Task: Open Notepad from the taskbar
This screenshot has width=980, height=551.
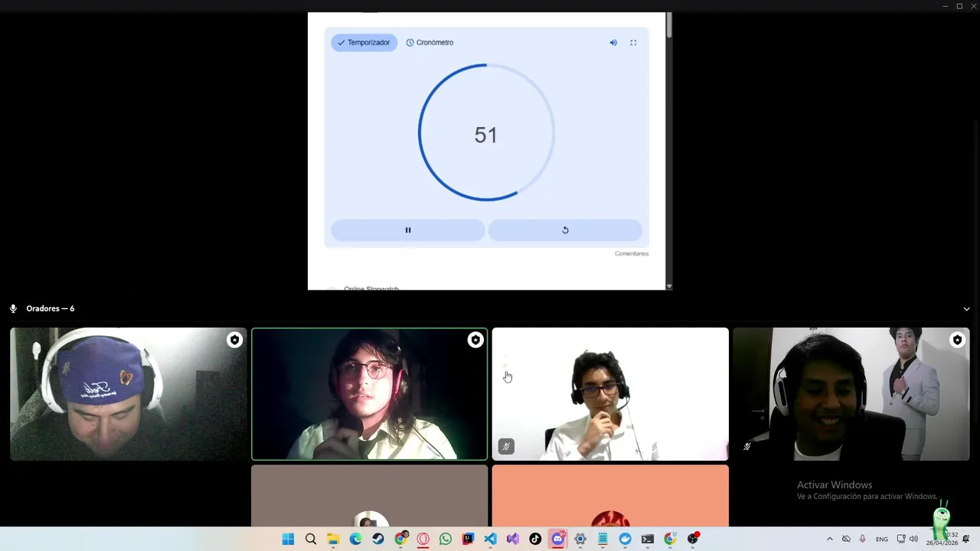Action: [603, 539]
